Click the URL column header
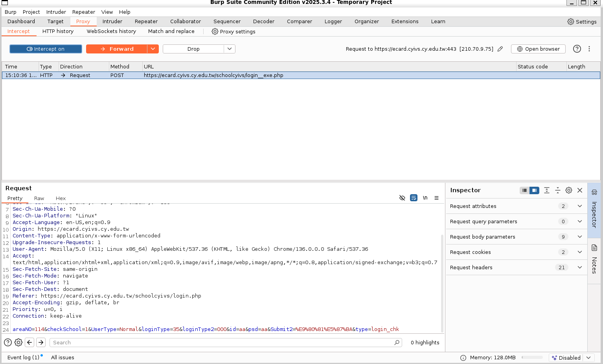Screen dimensions: 603x364 (329, 67)
